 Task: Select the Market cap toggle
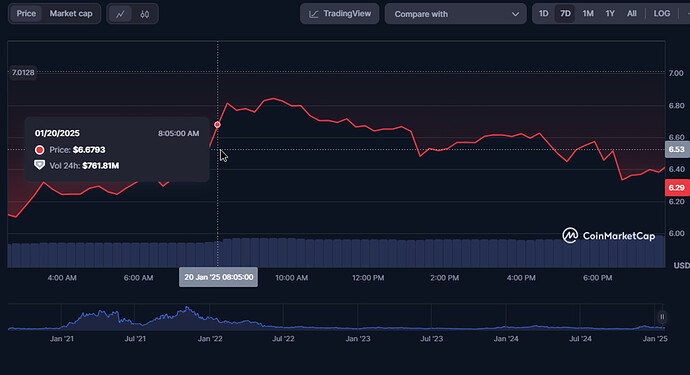[71, 14]
